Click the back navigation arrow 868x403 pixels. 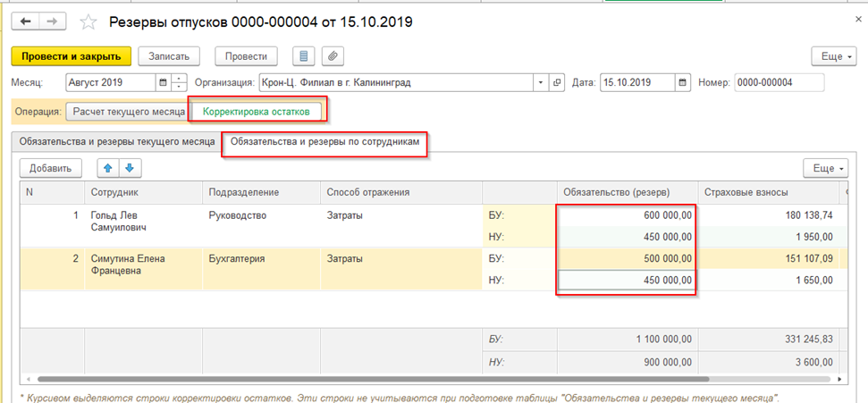pos(26,20)
